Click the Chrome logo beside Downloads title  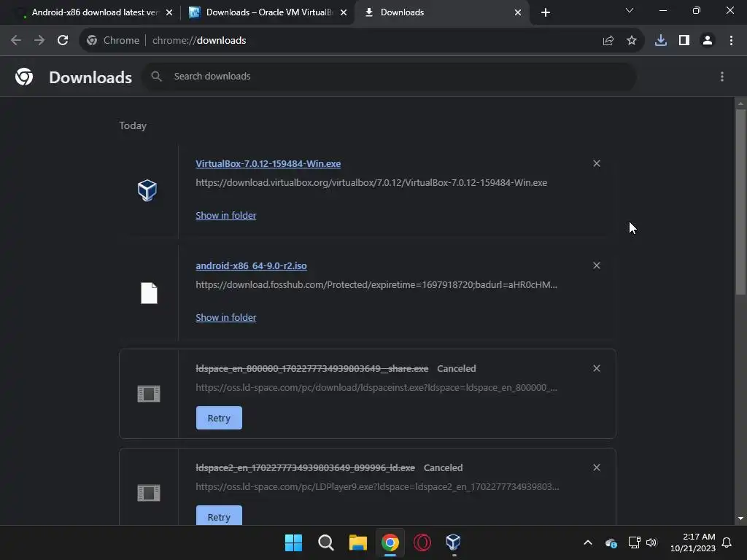(24, 77)
